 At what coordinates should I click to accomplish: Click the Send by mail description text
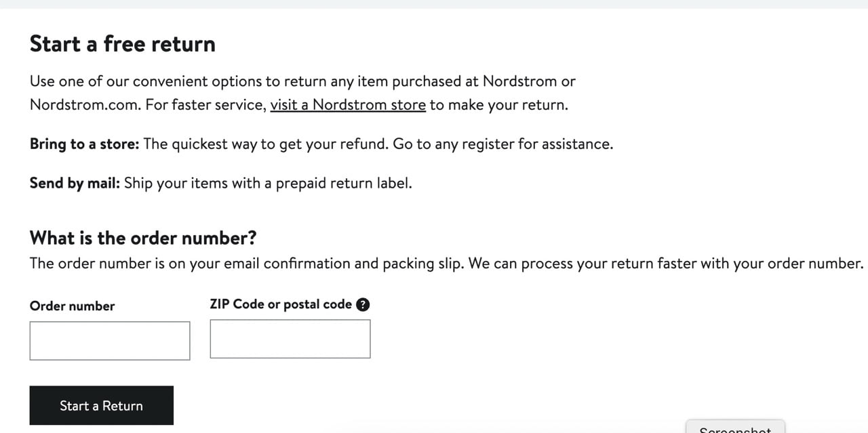pyautogui.click(x=220, y=183)
